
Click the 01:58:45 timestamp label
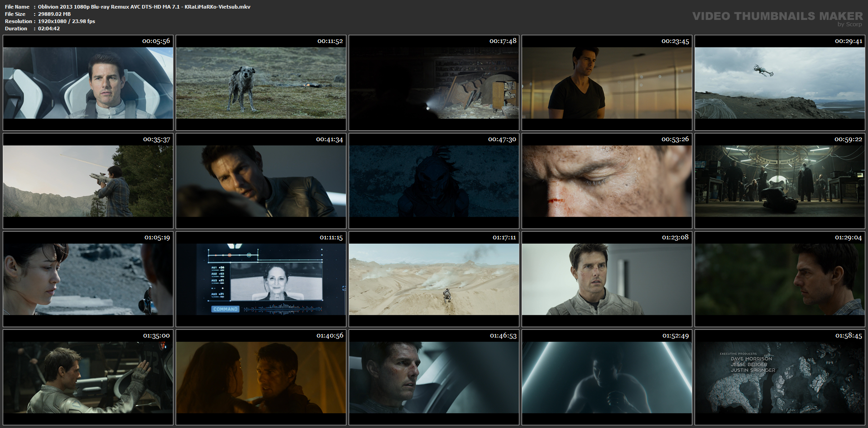point(849,336)
